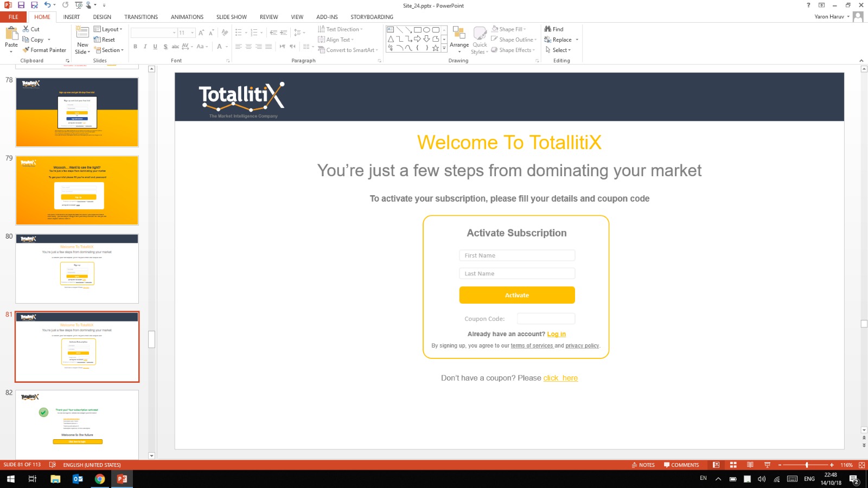868x488 pixels.
Task: Adjust the zoom slider handle
Action: [x=807, y=465]
